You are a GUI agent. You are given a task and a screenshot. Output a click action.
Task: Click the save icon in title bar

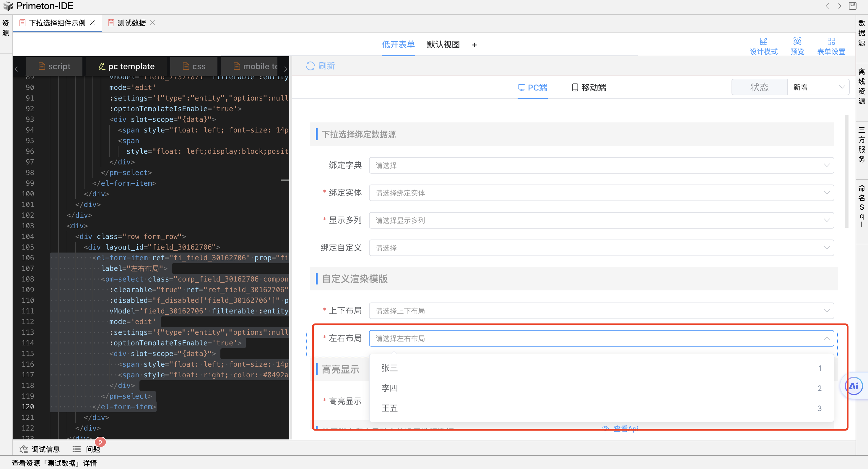point(852,6)
